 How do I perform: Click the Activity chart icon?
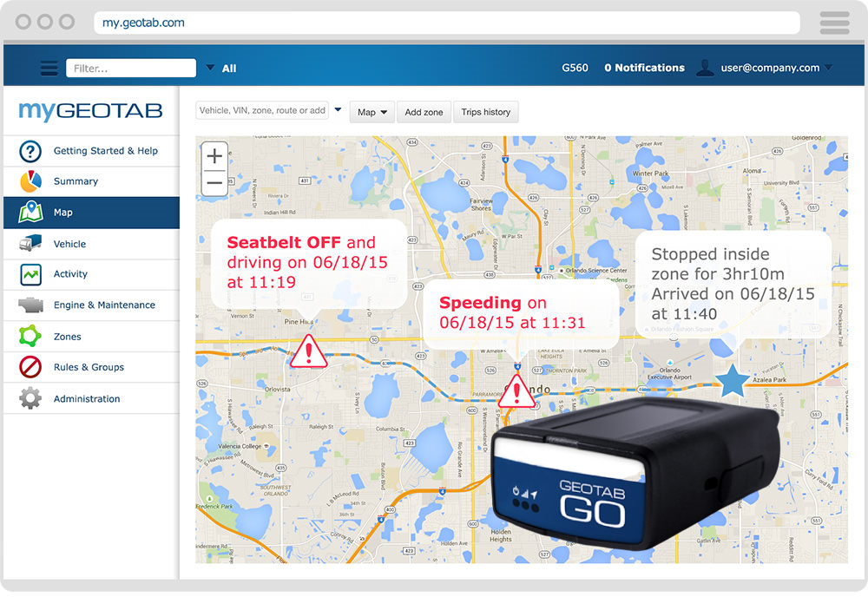pos(30,274)
